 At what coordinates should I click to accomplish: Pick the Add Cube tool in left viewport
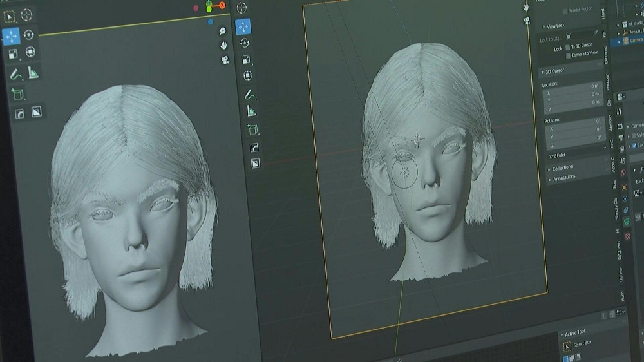[x=17, y=94]
